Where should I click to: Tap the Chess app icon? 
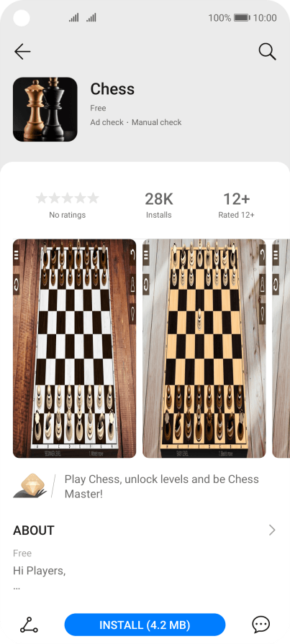coord(45,109)
